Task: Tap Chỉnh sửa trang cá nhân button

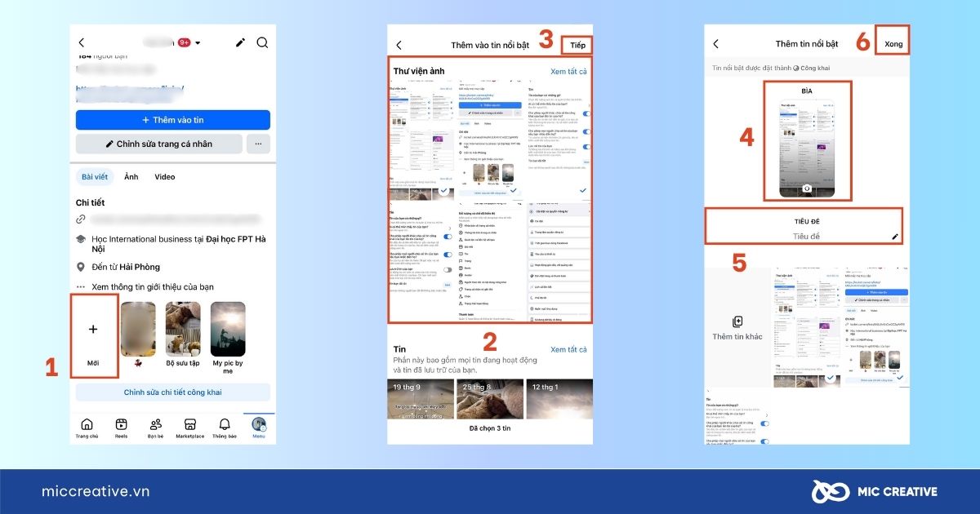Action: point(159,144)
